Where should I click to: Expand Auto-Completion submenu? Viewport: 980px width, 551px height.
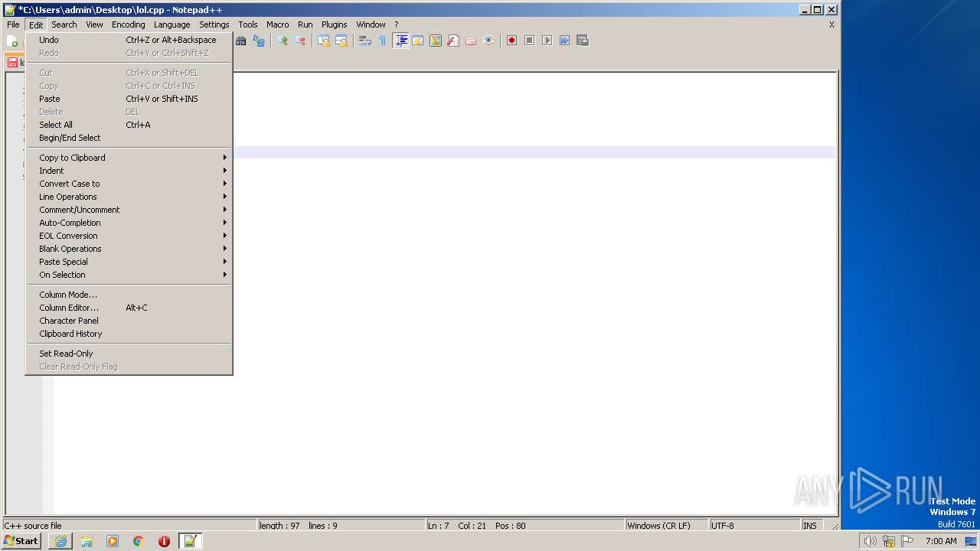(x=129, y=223)
